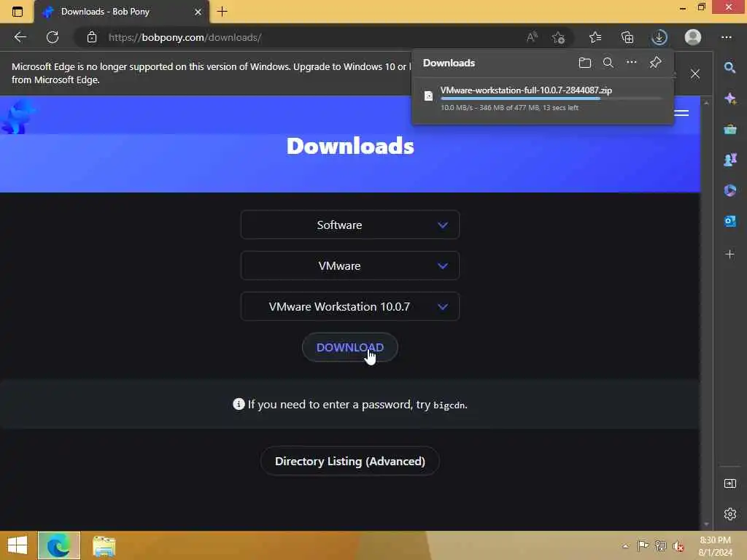Show hidden tray icons arrow
The image size is (747, 560).
click(x=625, y=546)
